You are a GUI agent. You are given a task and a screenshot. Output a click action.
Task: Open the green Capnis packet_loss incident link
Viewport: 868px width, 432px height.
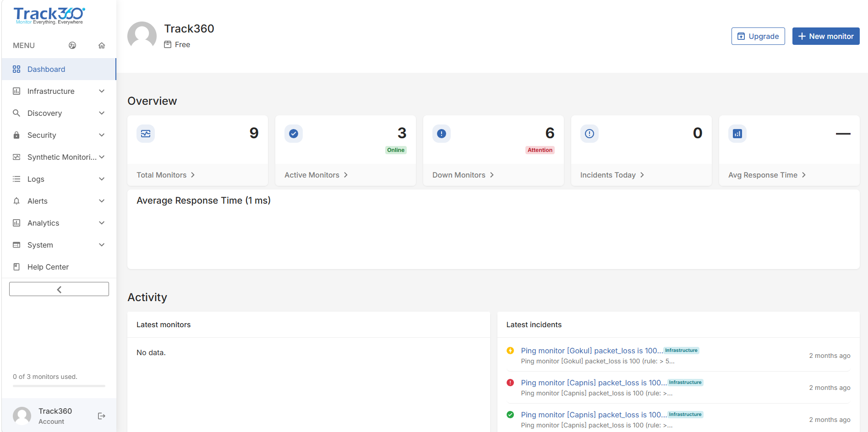point(594,415)
